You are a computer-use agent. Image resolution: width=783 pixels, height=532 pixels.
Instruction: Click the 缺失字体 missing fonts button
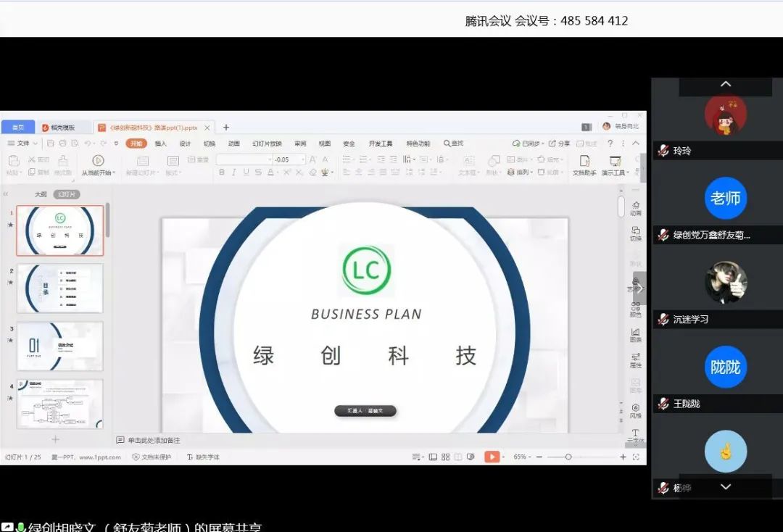203,457
